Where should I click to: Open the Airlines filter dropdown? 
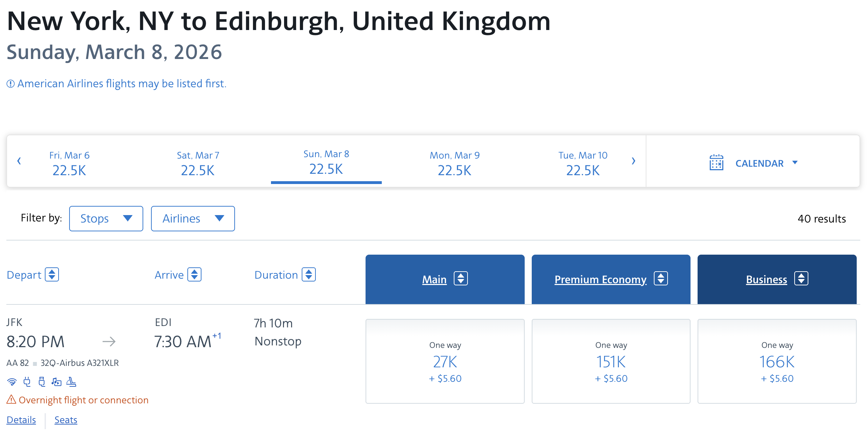(x=193, y=218)
